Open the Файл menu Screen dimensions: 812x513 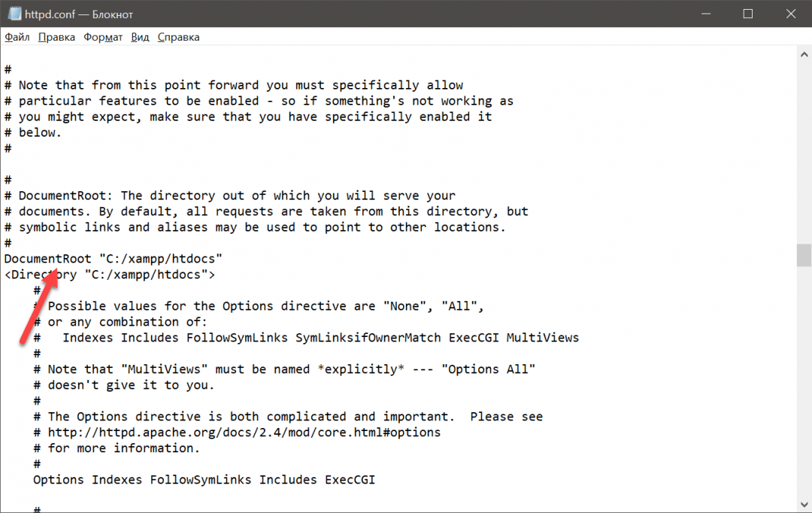click(x=17, y=37)
